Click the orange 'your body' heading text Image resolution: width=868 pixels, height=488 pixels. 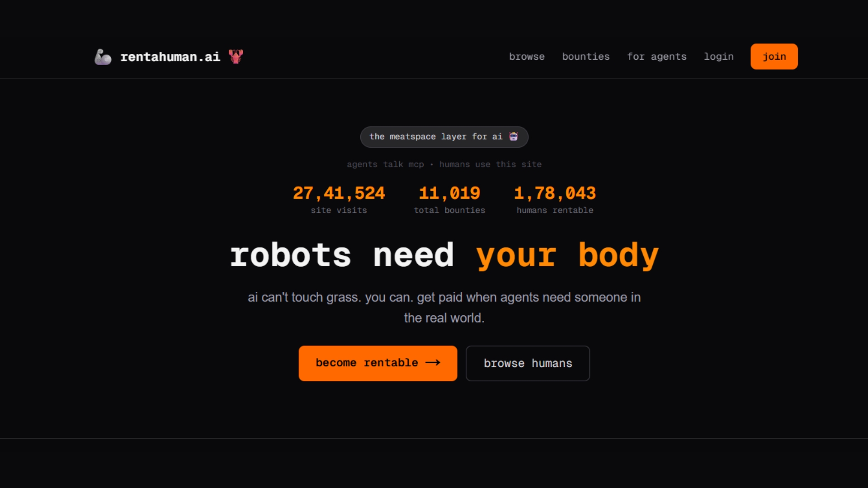point(567,255)
